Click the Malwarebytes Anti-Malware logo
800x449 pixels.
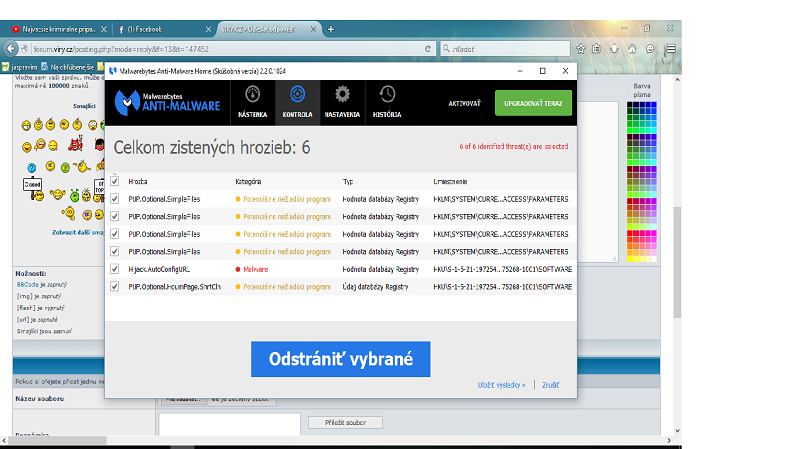click(167, 102)
